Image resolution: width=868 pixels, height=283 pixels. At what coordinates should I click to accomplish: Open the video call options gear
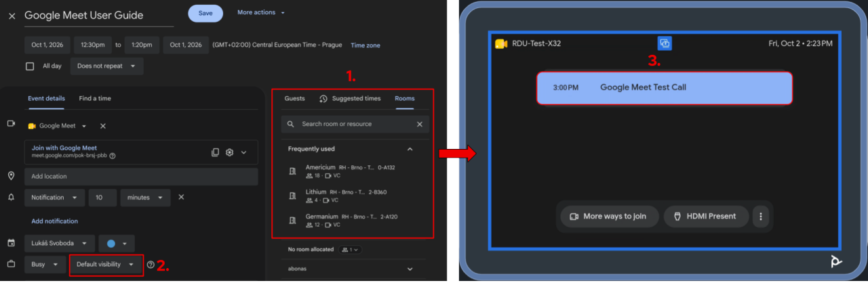pos(230,152)
